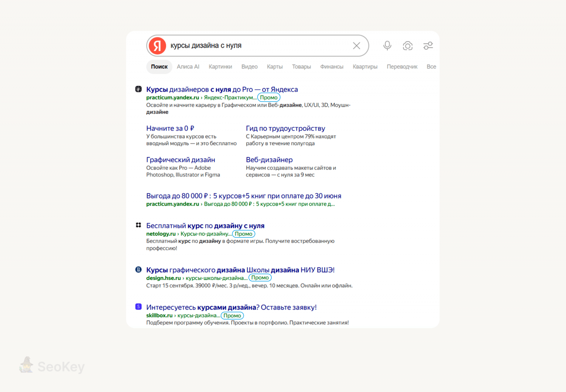Open the Переводчик tab
Screen dimensions: 566x392
click(402, 67)
